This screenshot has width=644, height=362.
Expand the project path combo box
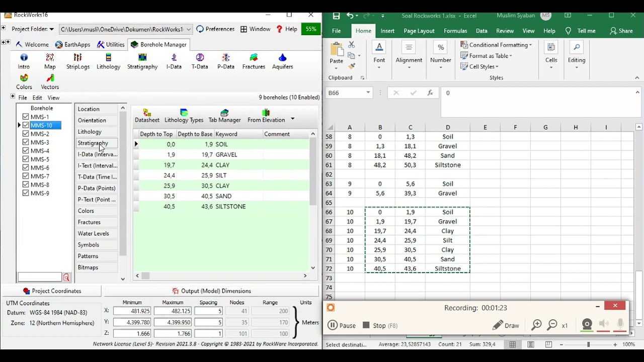pyautogui.click(x=189, y=29)
